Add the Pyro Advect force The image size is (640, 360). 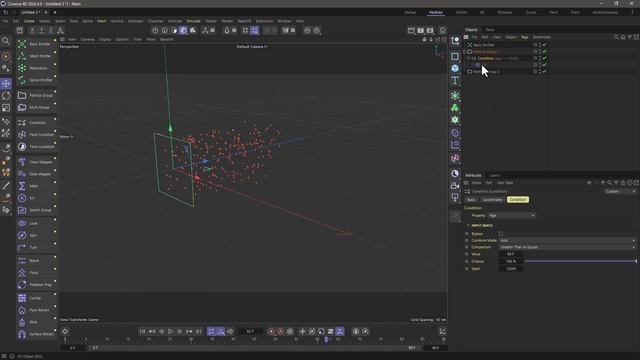[x=36, y=310]
